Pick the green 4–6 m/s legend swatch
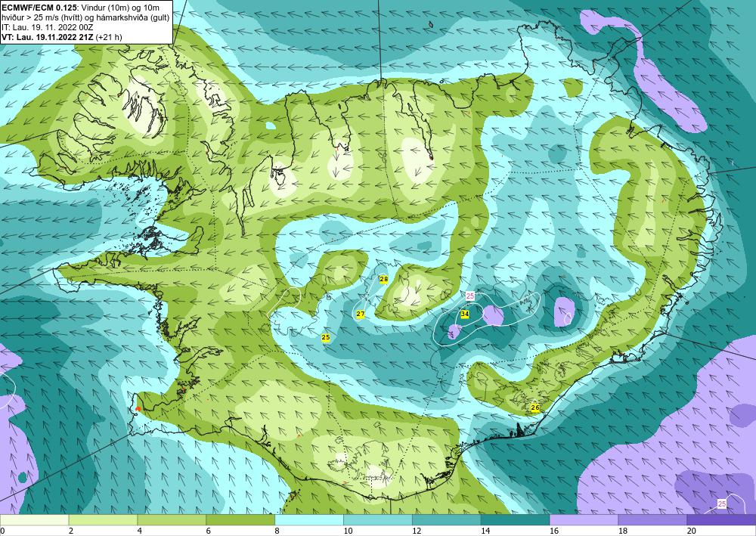This screenshot has width=756, height=536. (x=172, y=519)
